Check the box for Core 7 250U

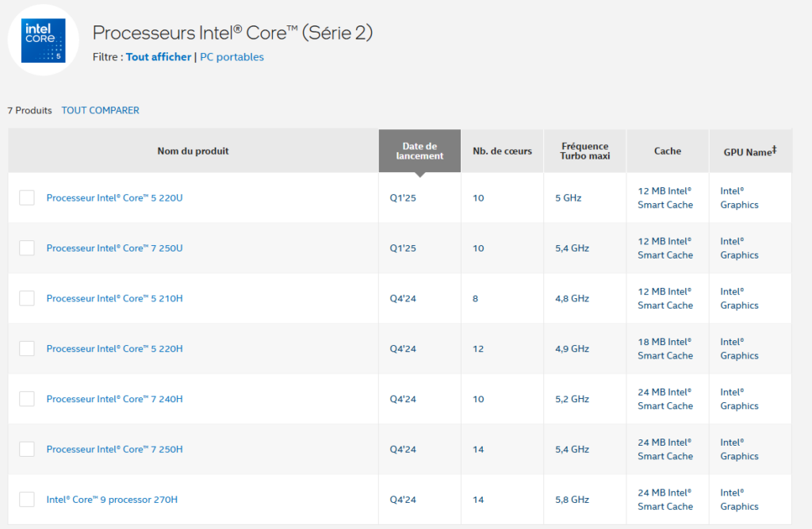click(x=27, y=247)
